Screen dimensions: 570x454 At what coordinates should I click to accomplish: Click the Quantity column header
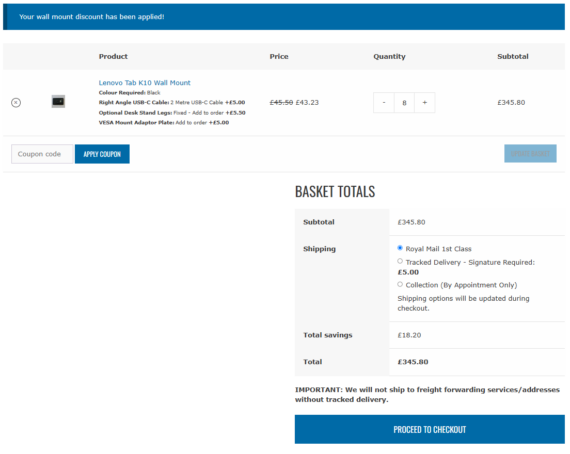[389, 56]
